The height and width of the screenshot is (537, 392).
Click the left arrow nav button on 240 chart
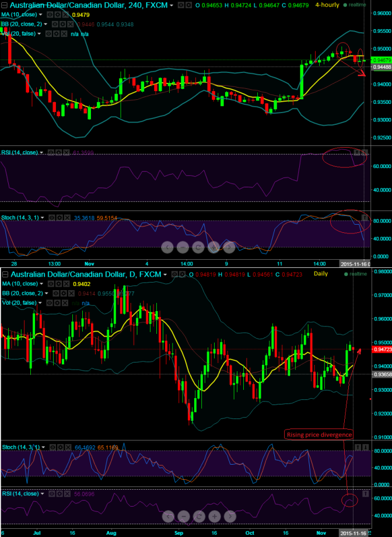pyautogui.click(x=167, y=247)
